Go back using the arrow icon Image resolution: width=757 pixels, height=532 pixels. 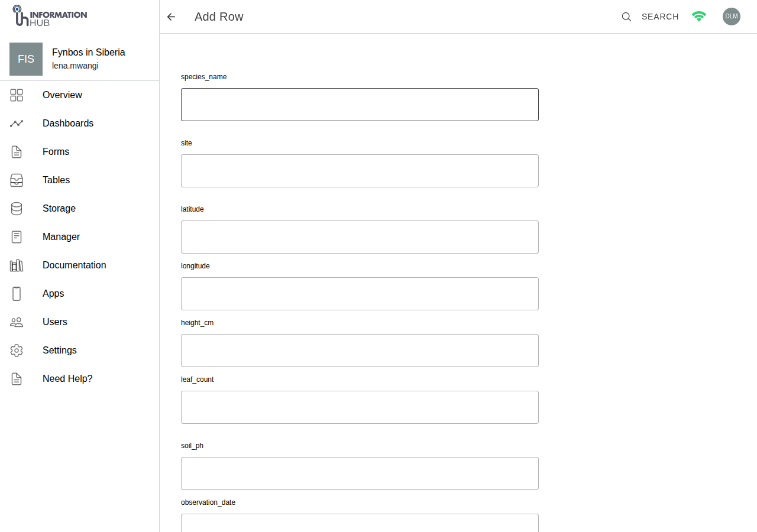(171, 17)
